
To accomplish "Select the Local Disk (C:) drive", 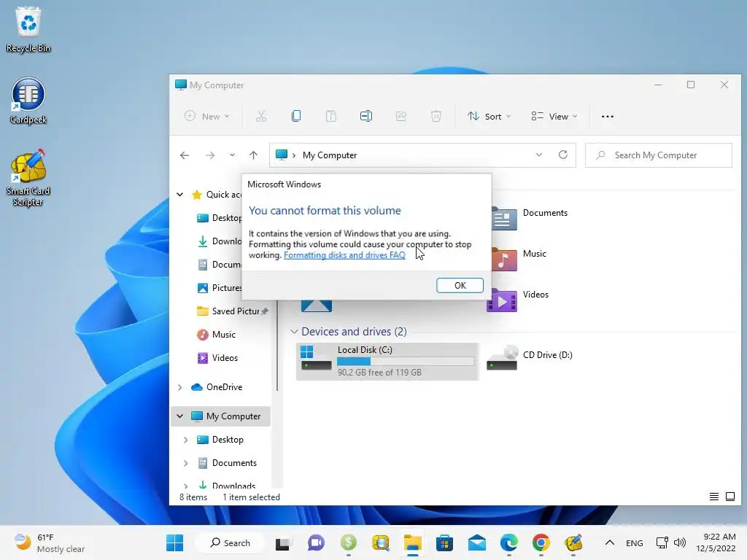I will coord(387,361).
